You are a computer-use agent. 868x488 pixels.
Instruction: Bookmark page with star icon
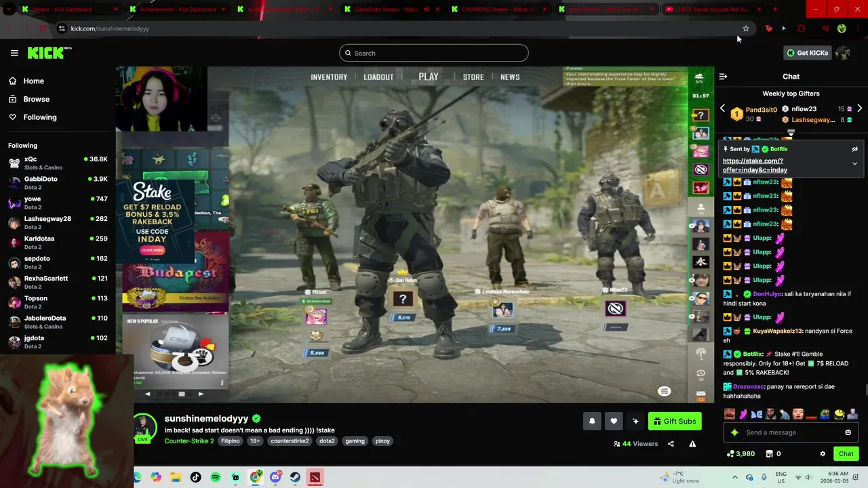746,28
